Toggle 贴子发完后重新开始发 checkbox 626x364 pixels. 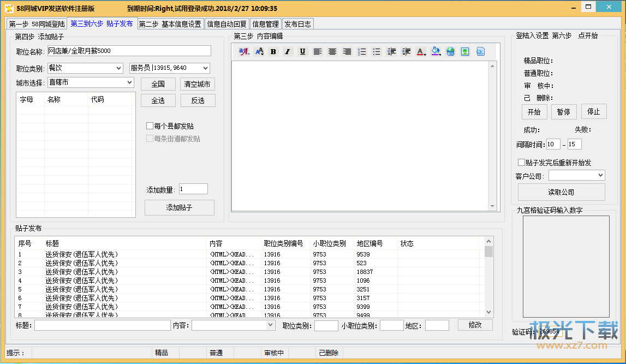(521, 163)
